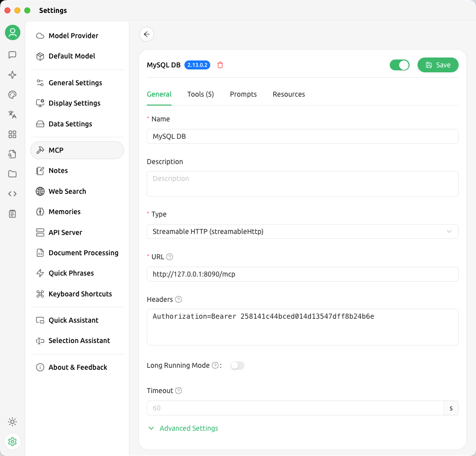Open Model Provider settings
Viewport: 476px width, 456px height.
[73, 36]
